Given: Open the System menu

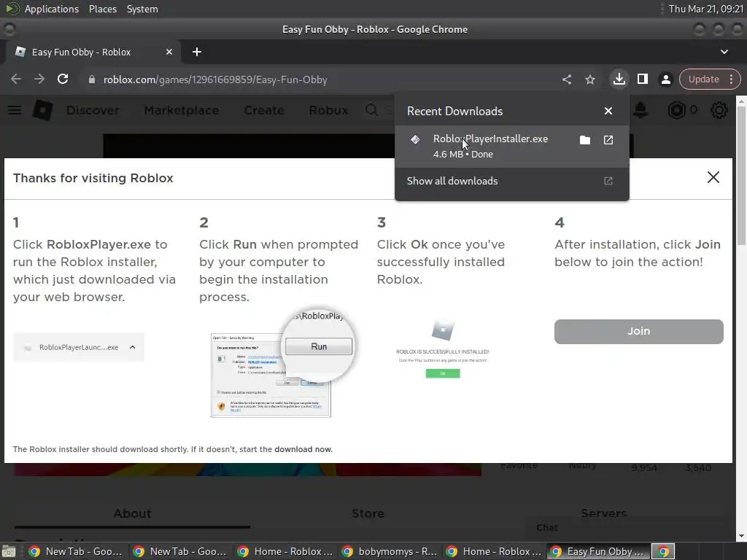Looking at the screenshot, I should coord(142,9).
